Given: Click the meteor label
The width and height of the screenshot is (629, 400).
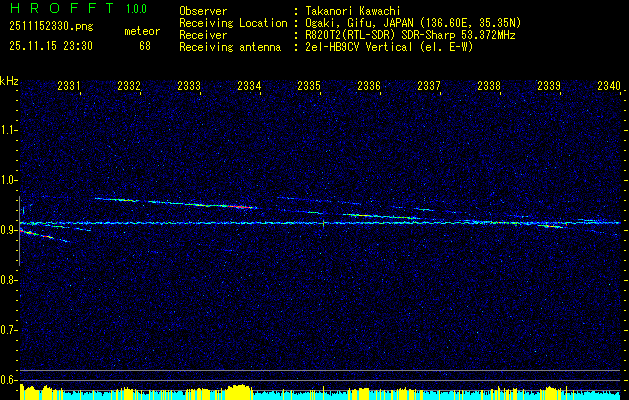Looking at the screenshot, I should point(142,31).
